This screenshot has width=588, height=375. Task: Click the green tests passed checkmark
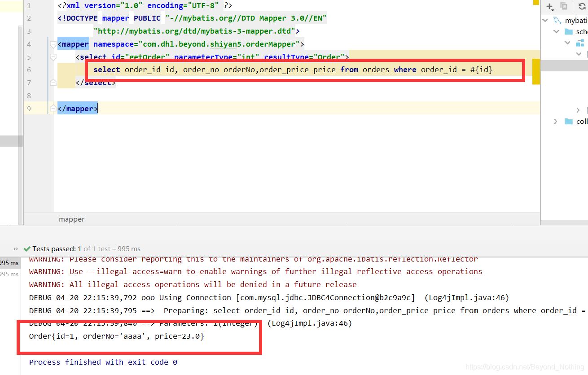pos(27,249)
